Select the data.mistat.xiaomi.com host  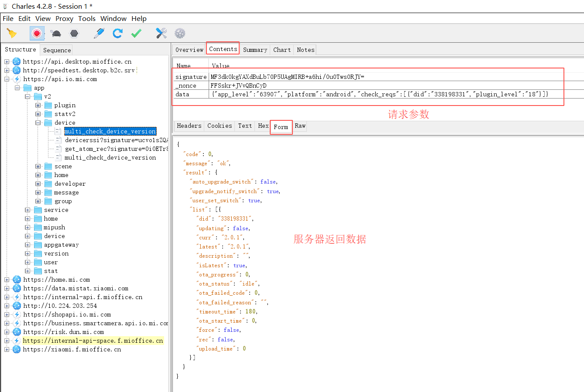pos(76,288)
